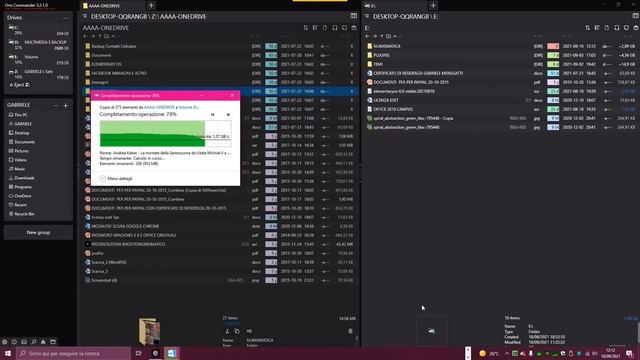
Task: Toggle column layout in left pane
Action: tap(353, 16)
